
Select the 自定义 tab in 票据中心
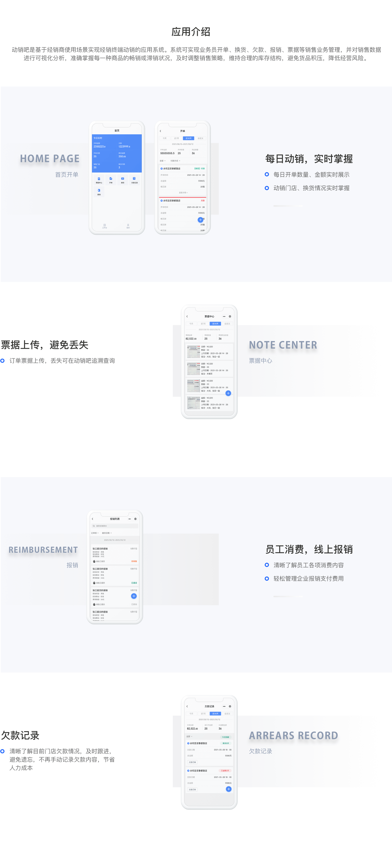227,324
